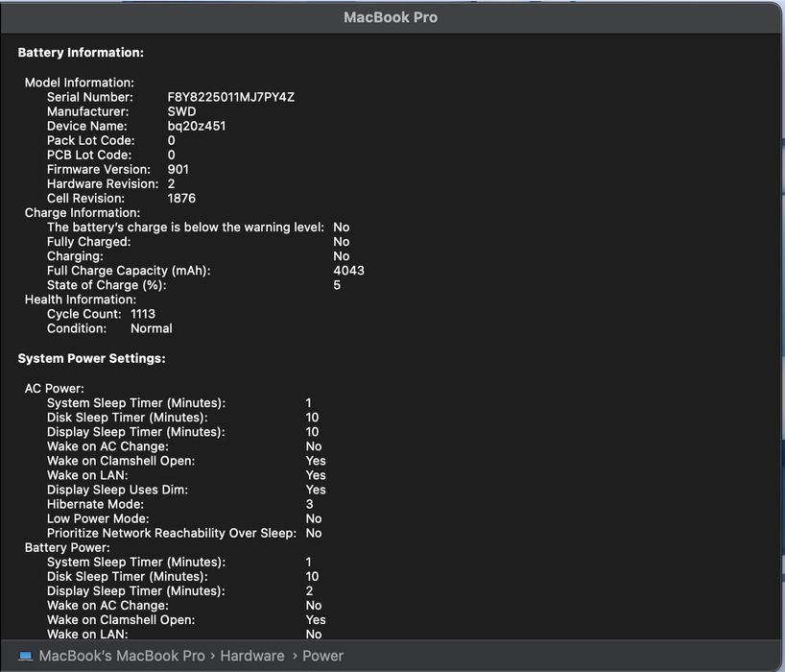Image resolution: width=785 pixels, height=672 pixels.
Task: Click the "AC Power:" label
Action: [x=54, y=389]
